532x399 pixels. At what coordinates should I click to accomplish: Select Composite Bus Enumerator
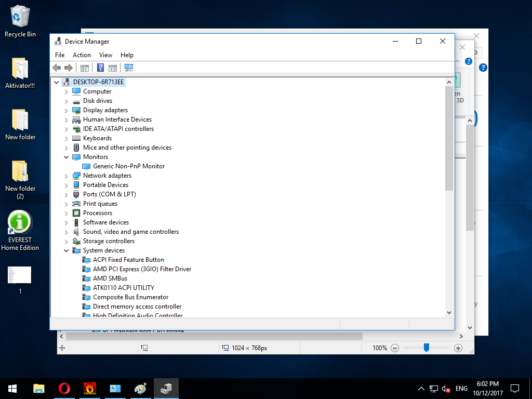[130, 297]
